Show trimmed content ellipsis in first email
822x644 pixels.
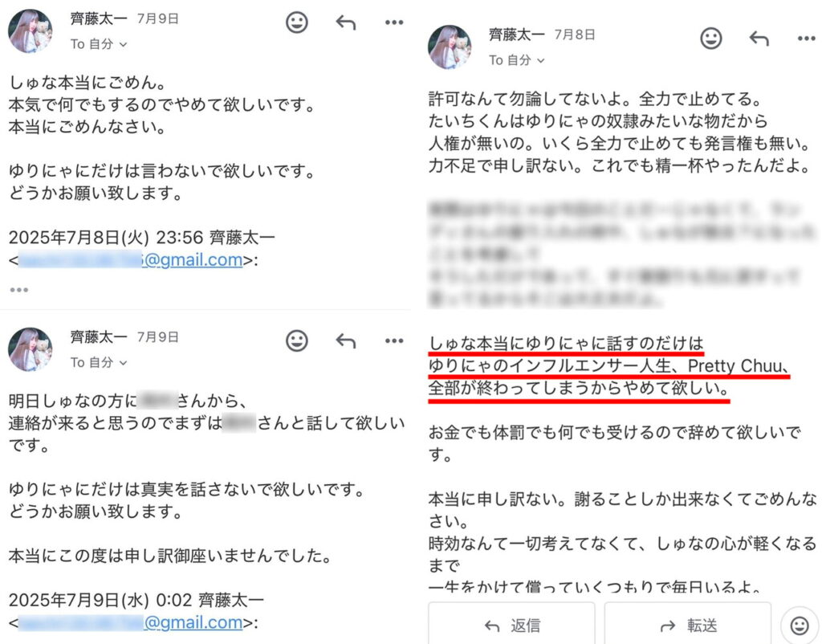(19, 290)
